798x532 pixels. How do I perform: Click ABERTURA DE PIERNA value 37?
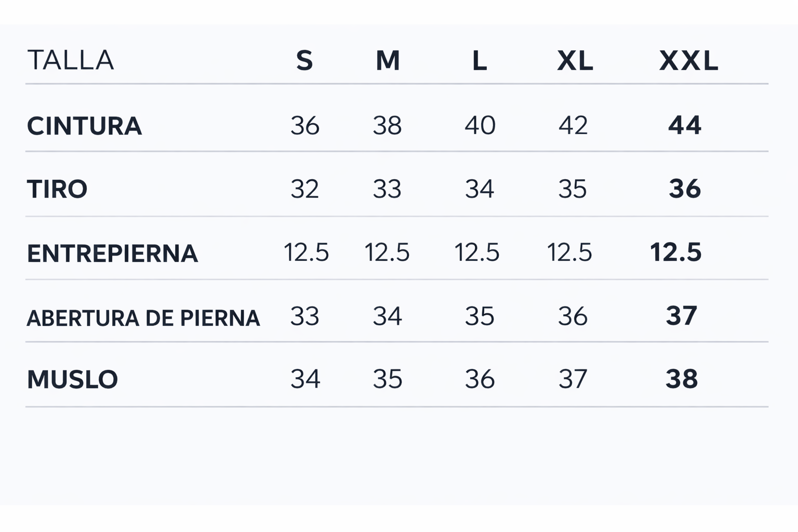click(x=681, y=316)
